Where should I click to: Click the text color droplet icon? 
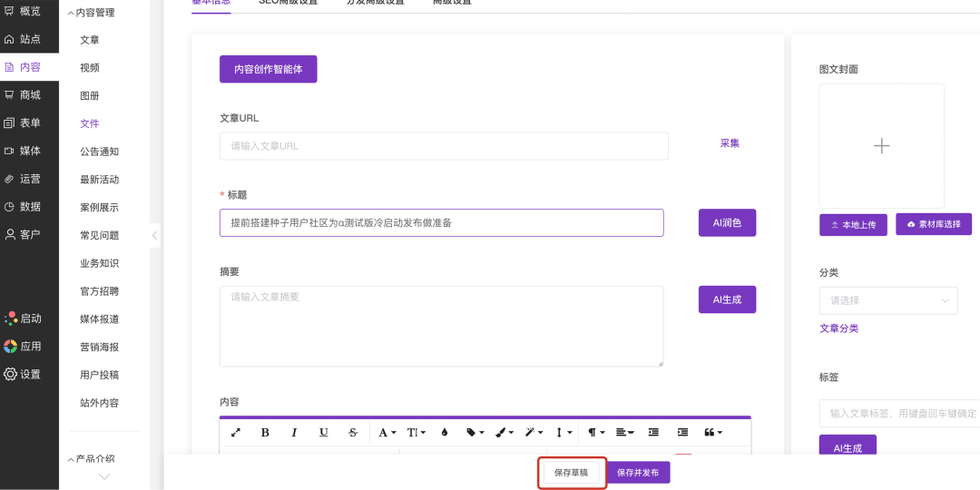445,433
